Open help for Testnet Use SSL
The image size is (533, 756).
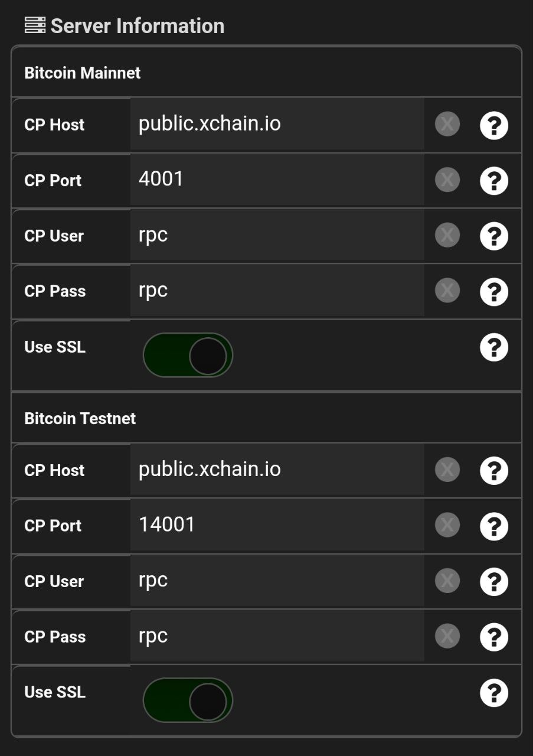click(x=494, y=693)
